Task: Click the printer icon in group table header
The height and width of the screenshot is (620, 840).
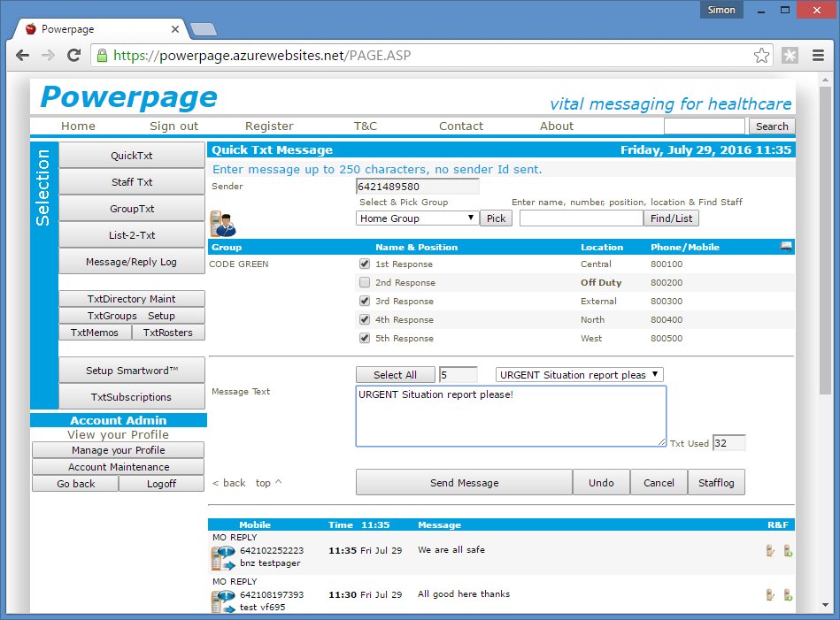Action: point(785,247)
